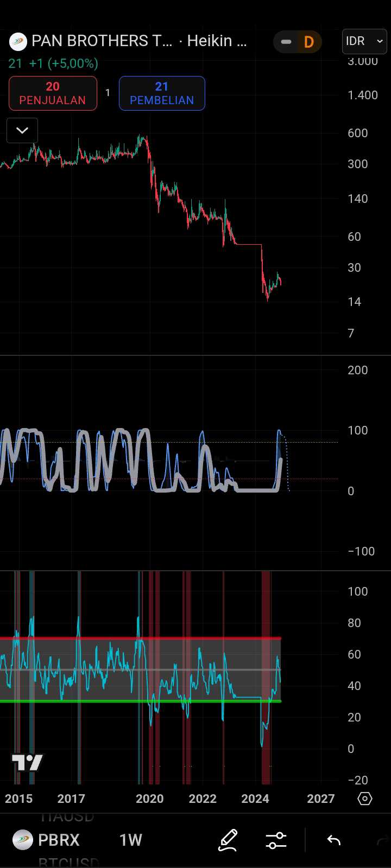This screenshot has width=391, height=868.
Task: Tap the 21 PEMBELIAN buy button
Action: tap(162, 93)
